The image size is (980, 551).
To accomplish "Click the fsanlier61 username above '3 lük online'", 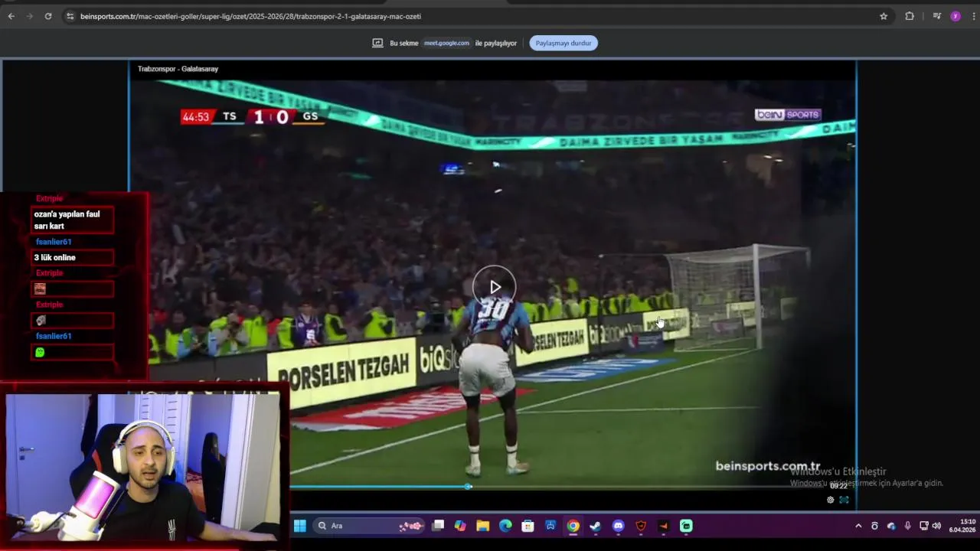I will tap(54, 242).
